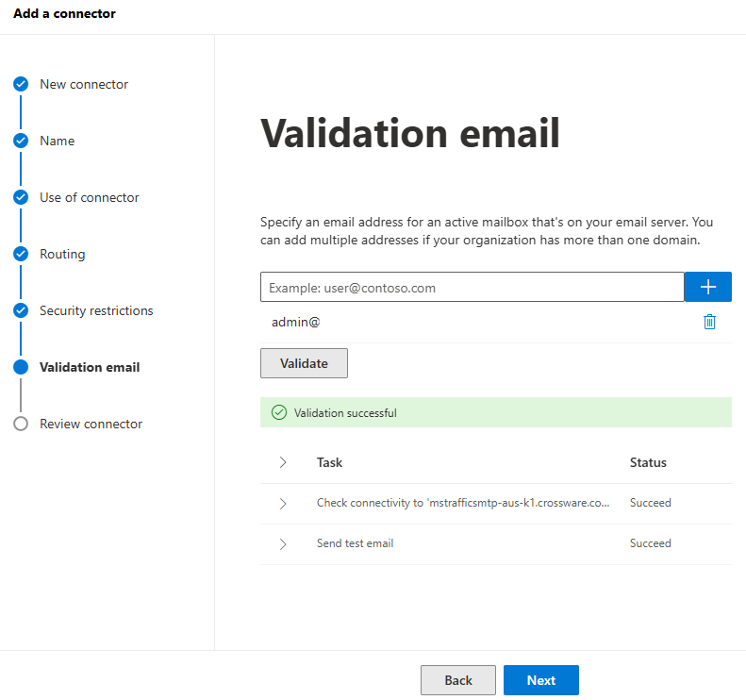
Task: Select the Status column header
Action: click(648, 462)
